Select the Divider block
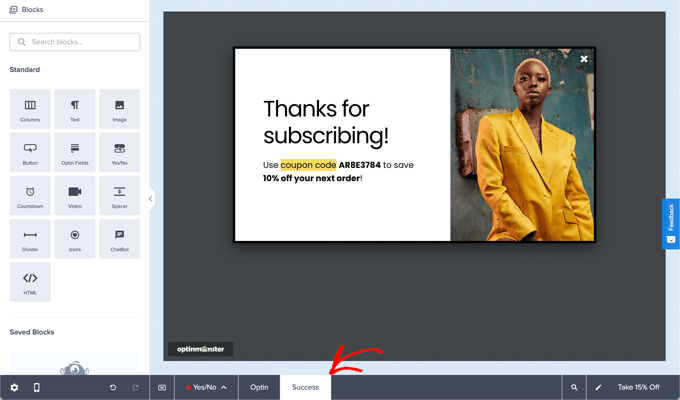The height and width of the screenshot is (400, 680). point(30,239)
